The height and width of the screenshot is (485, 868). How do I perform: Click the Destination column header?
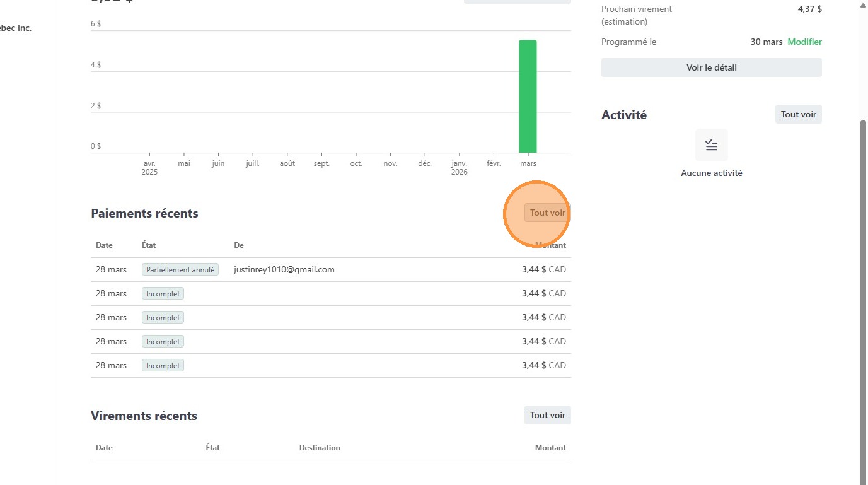[x=320, y=448]
